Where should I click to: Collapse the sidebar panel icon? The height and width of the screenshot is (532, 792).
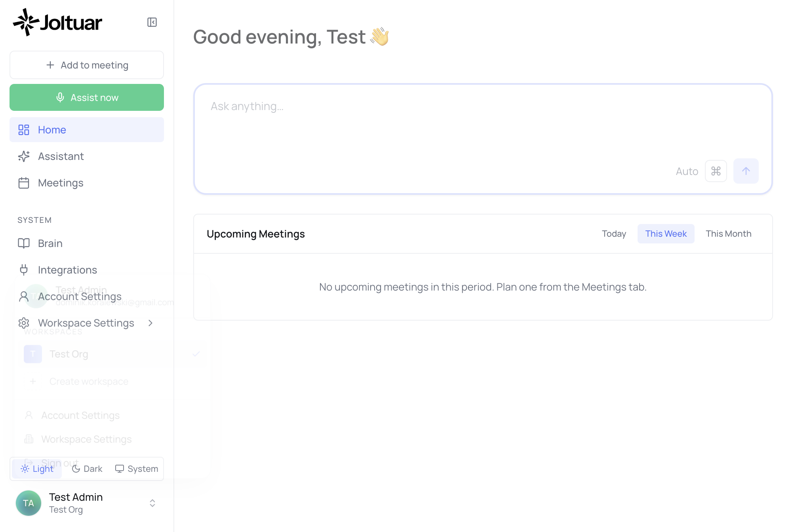(x=152, y=22)
